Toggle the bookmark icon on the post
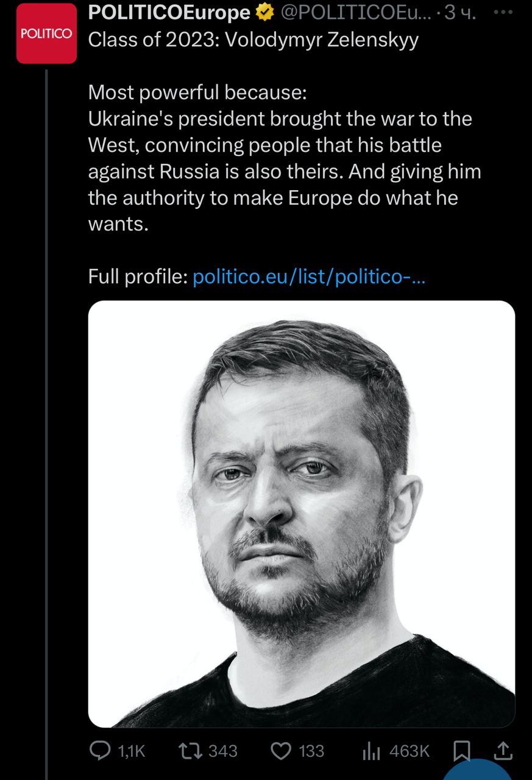The height and width of the screenshot is (780, 532). (x=463, y=752)
